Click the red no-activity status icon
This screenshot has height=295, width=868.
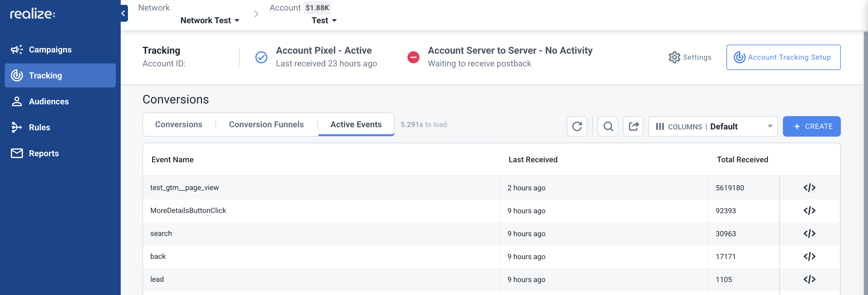[x=413, y=57]
